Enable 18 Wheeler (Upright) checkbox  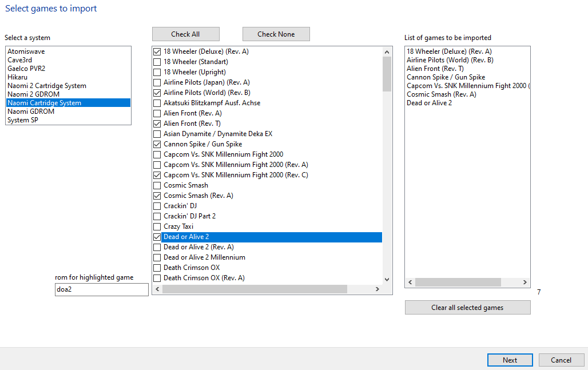157,73
